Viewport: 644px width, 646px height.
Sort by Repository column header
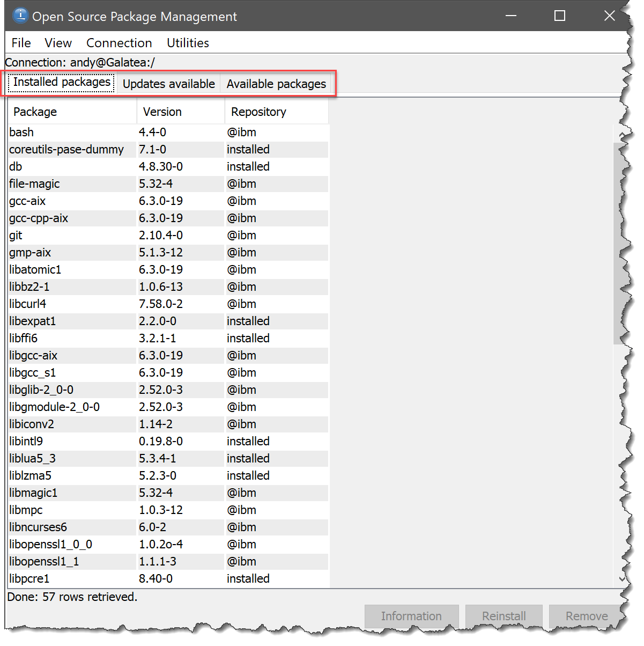[x=276, y=112]
